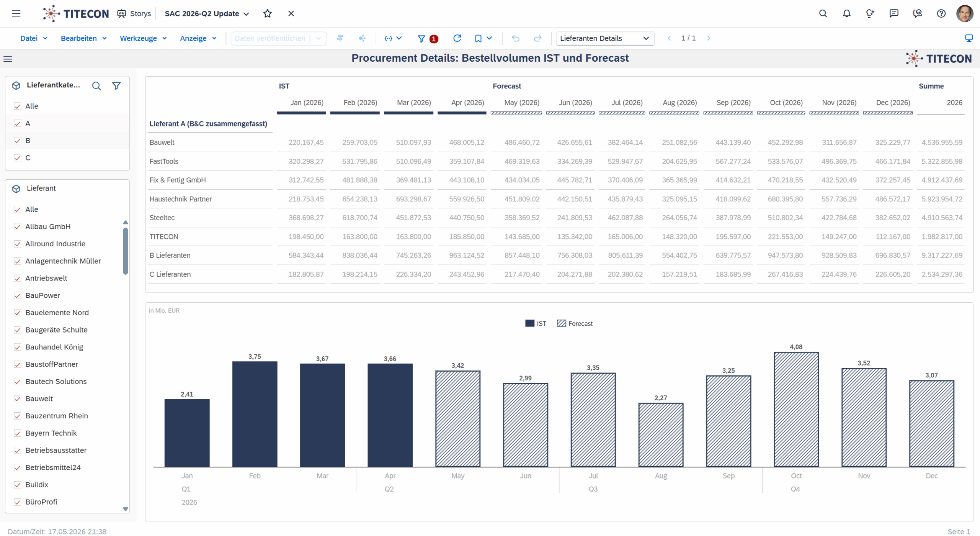Viewport: 980px width, 536px height.
Task: Open the help question mark
Action: 941,14
